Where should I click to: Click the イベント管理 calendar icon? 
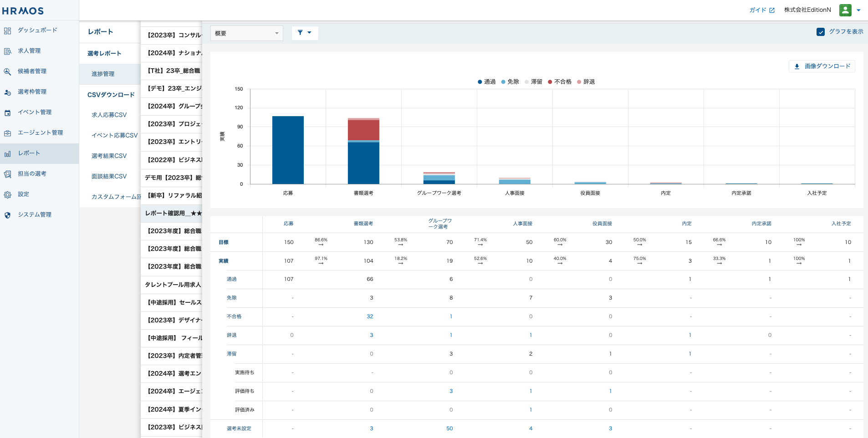[7, 112]
